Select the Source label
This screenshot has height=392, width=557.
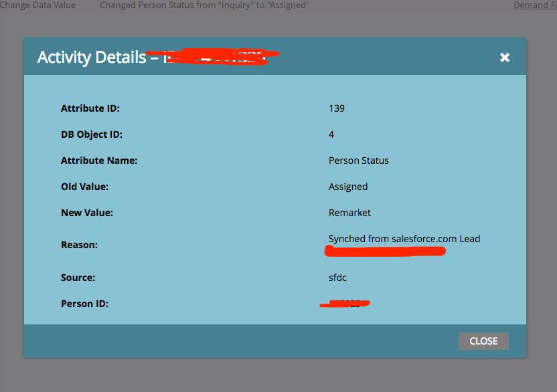[78, 278]
